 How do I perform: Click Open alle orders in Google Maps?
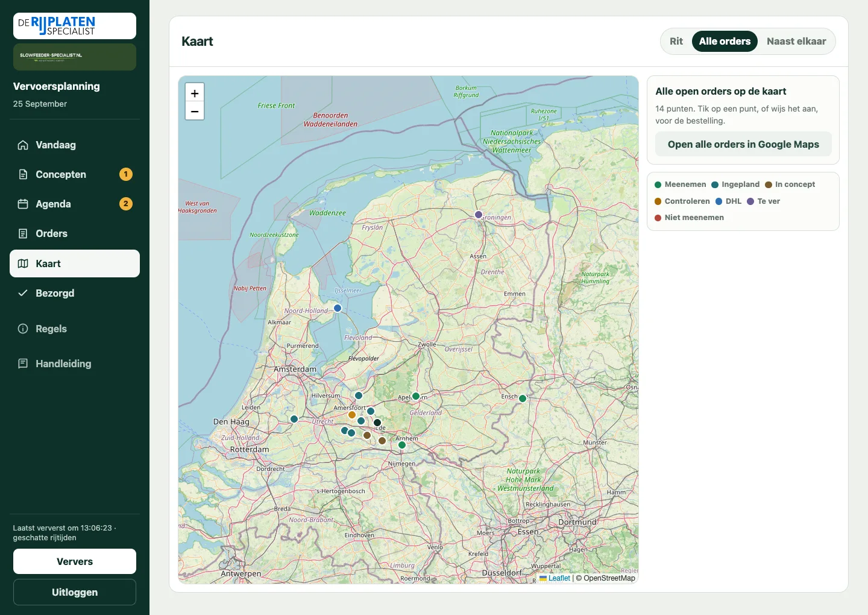743,144
